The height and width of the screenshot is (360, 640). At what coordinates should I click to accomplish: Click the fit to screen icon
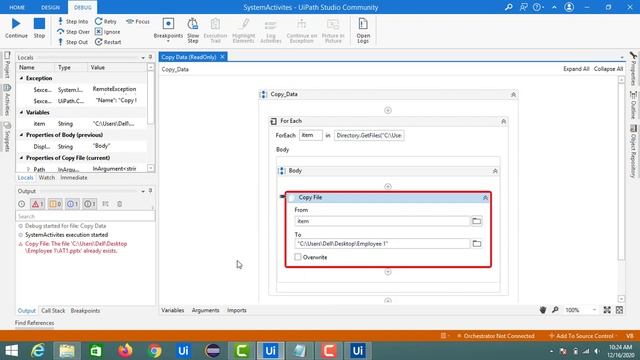point(607,310)
